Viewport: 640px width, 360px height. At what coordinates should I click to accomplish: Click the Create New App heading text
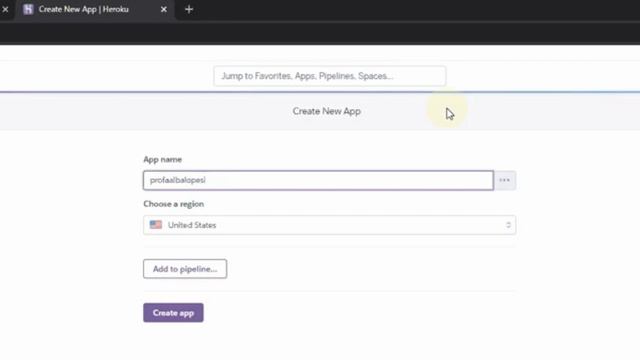click(327, 111)
